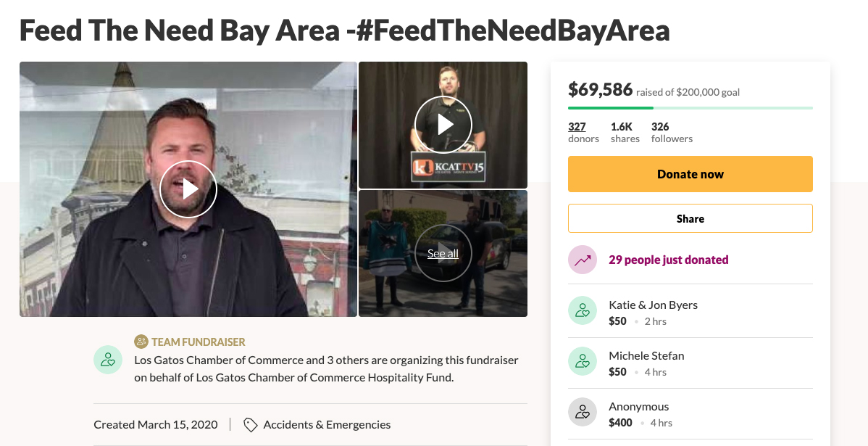This screenshot has width=868, height=446.
Task: Open the See all media gallery
Action: [x=443, y=253]
